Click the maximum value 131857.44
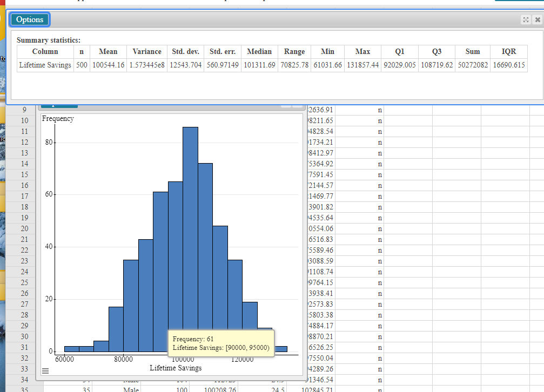544x392 pixels. tap(363, 65)
